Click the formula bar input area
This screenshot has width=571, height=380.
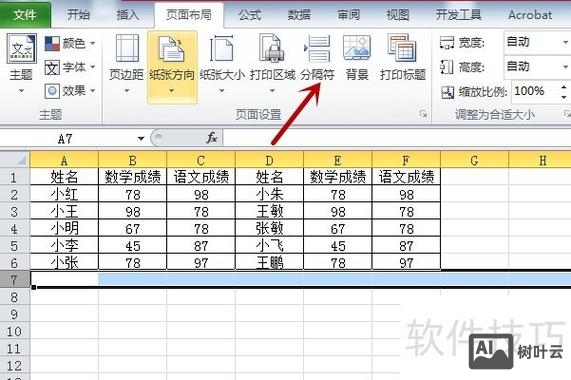[397, 138]
